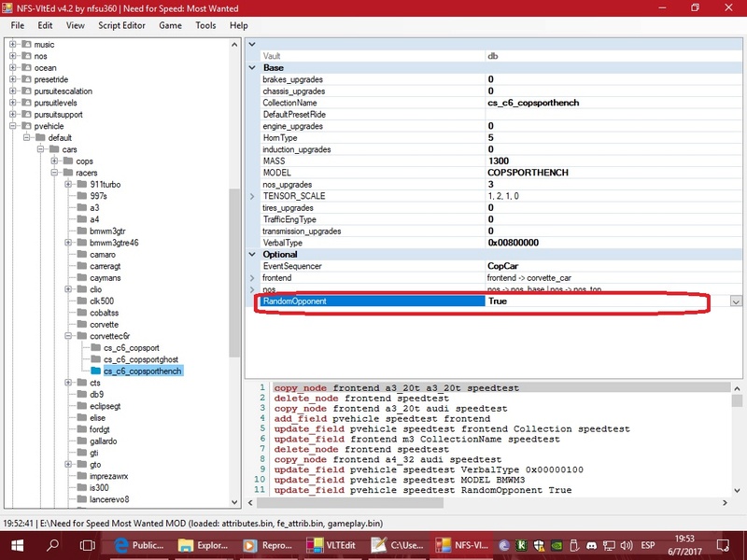The width and height of the screenshot is (747, 560).
Task: Expand the TENSOR_SCALE property
Action: tap(252, 196)
